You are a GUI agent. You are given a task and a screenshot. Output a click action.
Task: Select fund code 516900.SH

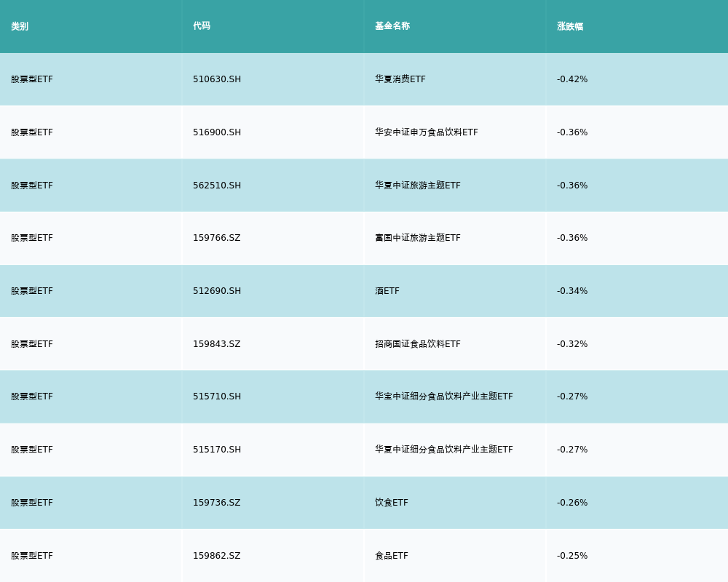point(217,132)
